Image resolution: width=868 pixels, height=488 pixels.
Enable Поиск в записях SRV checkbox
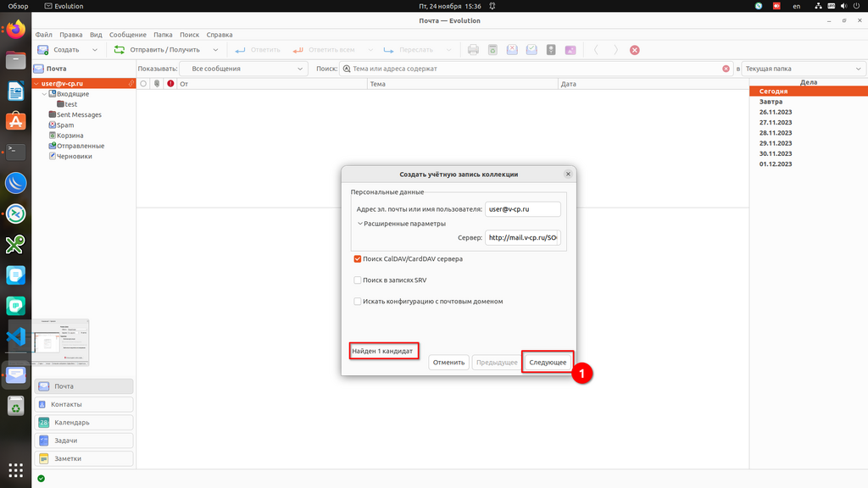point(358,280)
